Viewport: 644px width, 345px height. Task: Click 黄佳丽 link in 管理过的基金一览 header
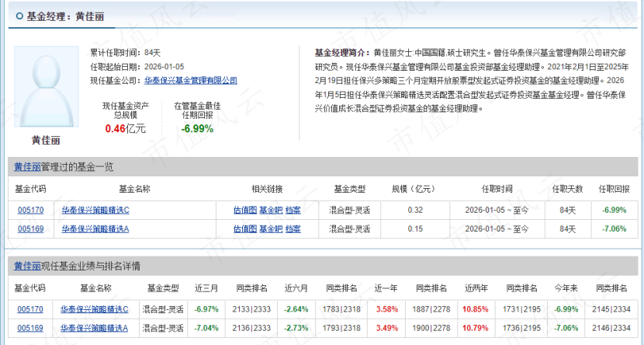point(27,167)
